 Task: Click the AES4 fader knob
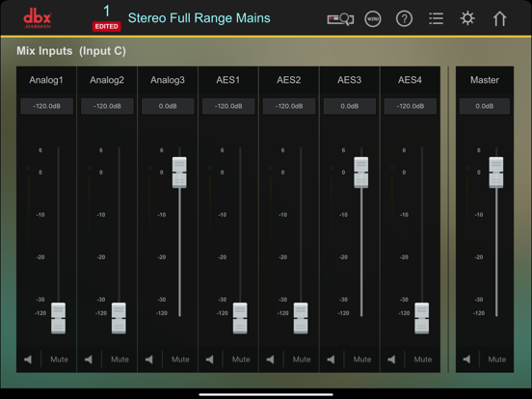click(422, 318)
